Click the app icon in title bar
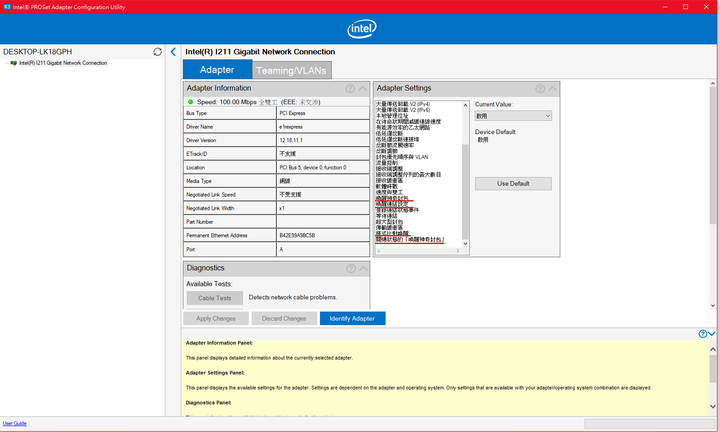This screenshot has height=432, width=720. click(x=7, y=6)
